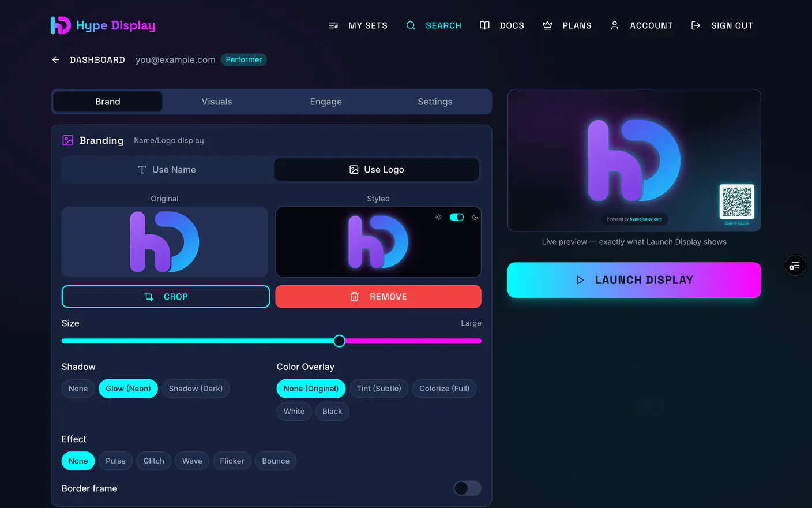Select Colorize (Full) overlay

pos(444,389)
